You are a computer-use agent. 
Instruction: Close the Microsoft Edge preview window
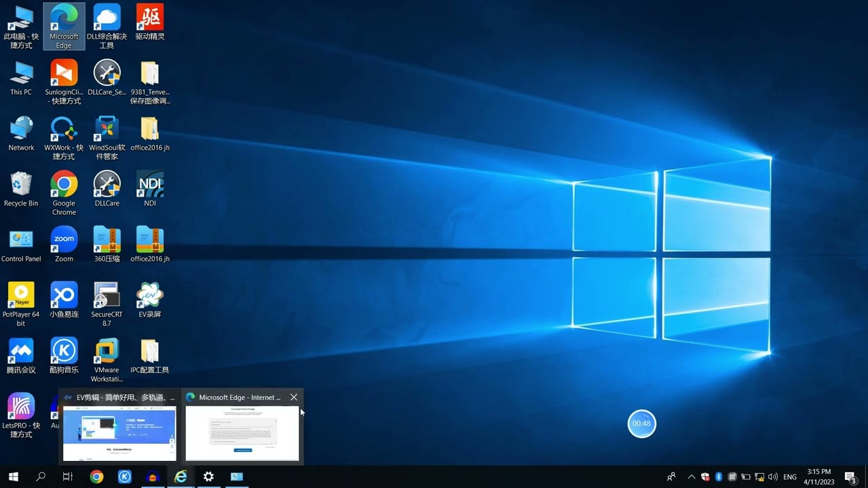click(x=294, y=397)
